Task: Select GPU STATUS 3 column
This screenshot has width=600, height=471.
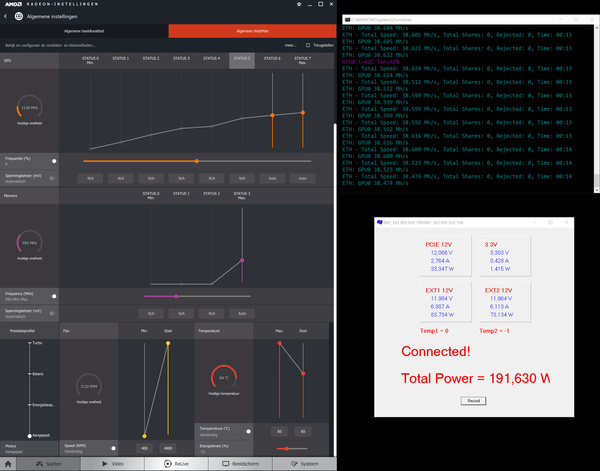Action: (181, 60)
